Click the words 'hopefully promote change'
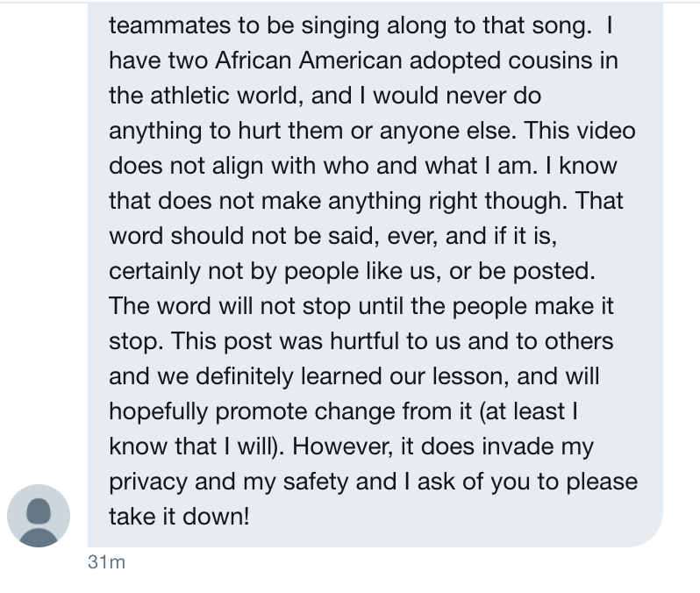 253,411
